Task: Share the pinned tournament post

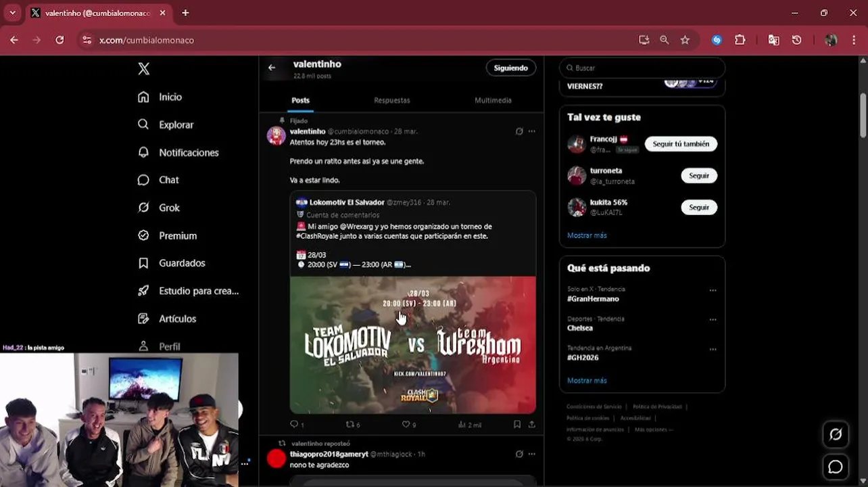Action: (532, 424)
